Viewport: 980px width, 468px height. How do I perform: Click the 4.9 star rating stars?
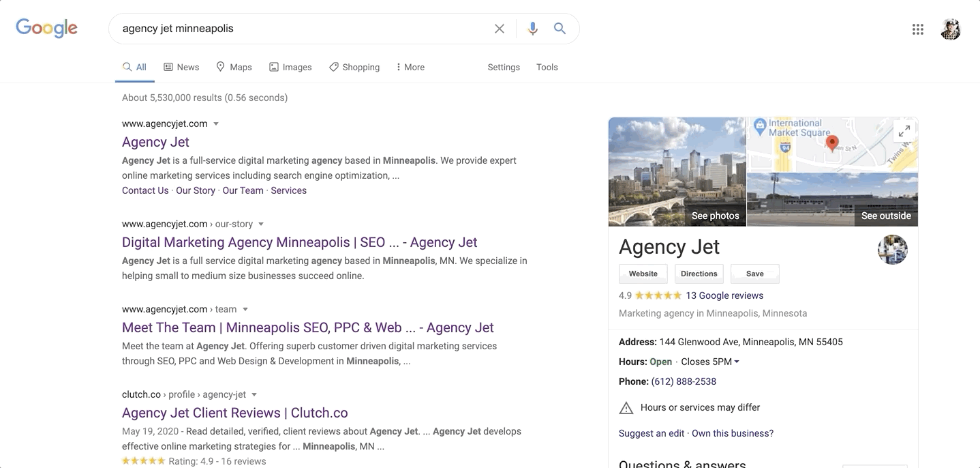[x=658, y=295]
